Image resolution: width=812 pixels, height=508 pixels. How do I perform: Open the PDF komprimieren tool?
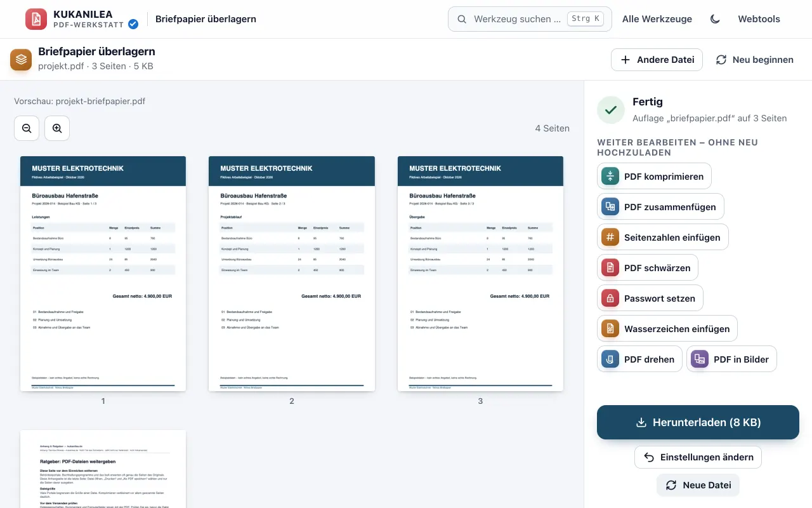[654, 177]
